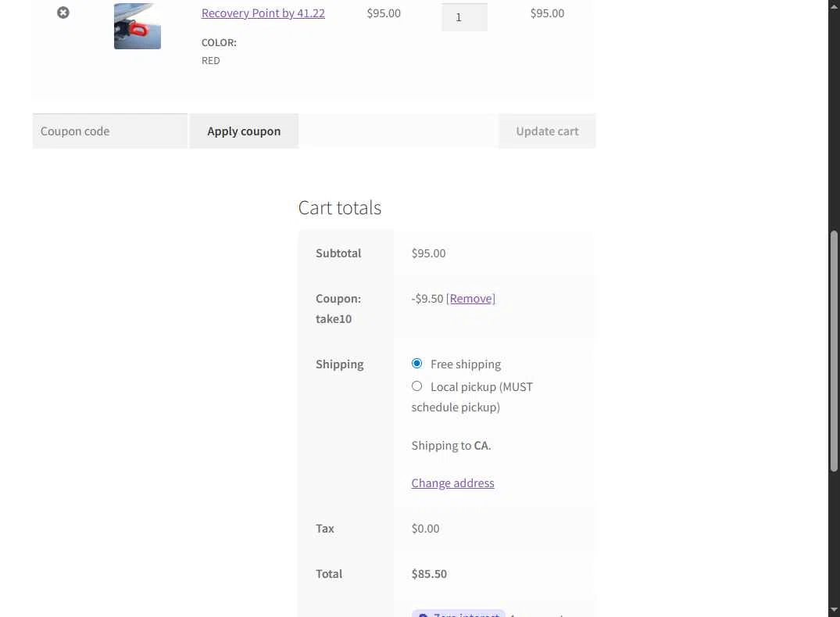Open the Recovery Point product thumbnail

(138, 26)
